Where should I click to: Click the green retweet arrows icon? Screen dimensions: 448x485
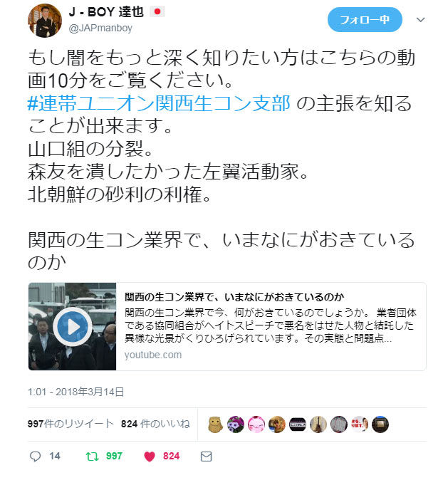92,457
